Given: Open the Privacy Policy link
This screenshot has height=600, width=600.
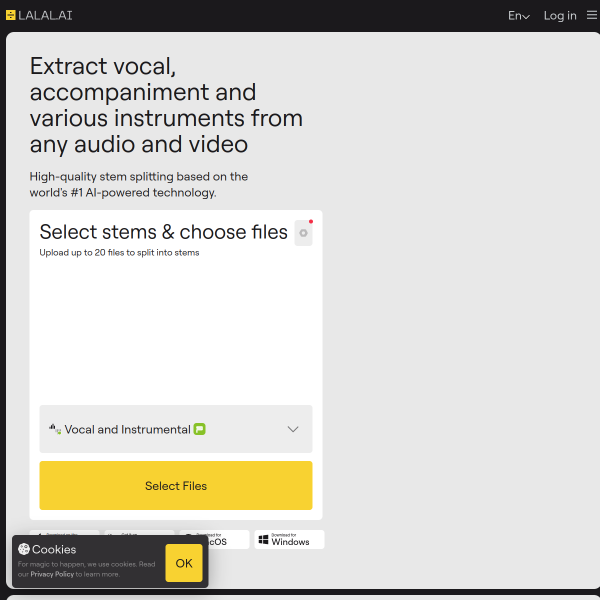Looking at the screenshot, I should coord(52,574).
